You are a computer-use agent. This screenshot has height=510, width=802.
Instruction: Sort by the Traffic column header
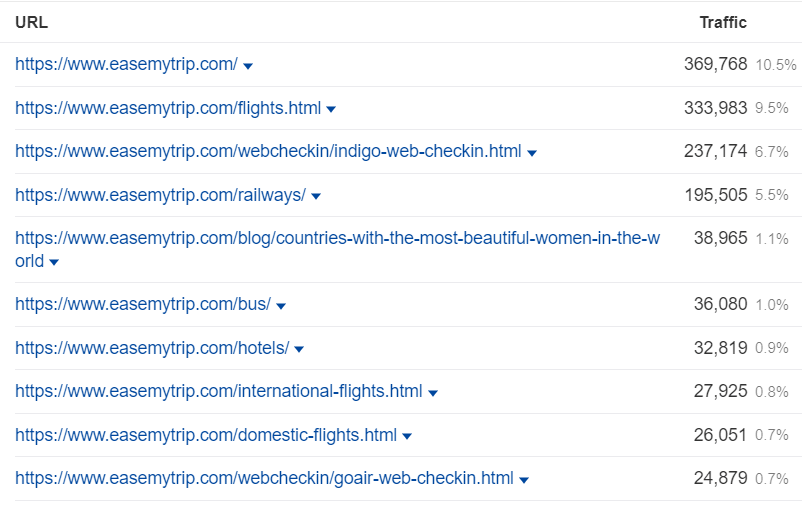tap(722, 22)
